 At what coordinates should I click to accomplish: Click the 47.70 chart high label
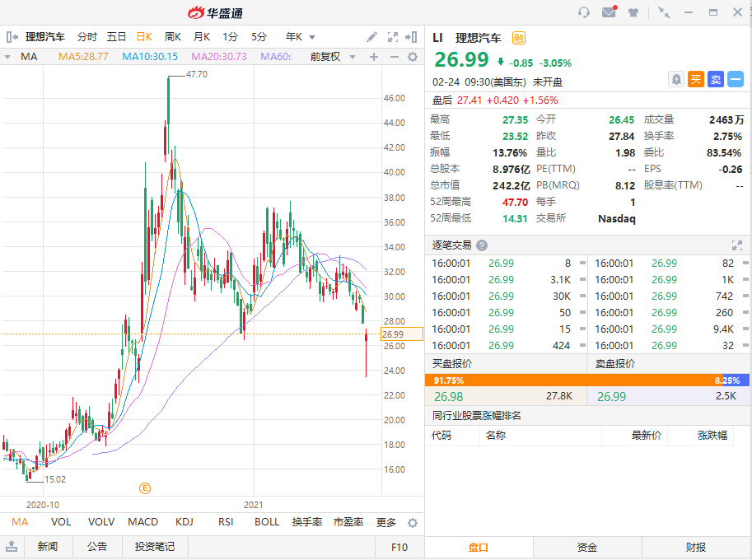click(x=197, y=74)
